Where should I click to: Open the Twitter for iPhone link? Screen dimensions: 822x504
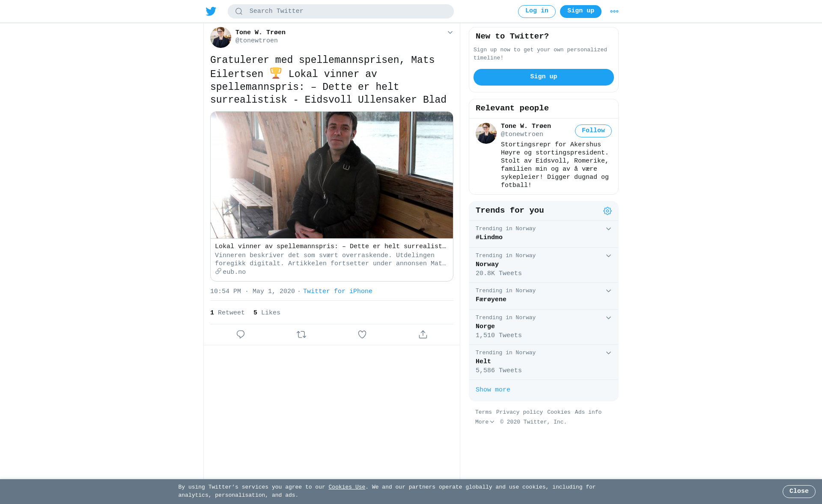[338, 291]
